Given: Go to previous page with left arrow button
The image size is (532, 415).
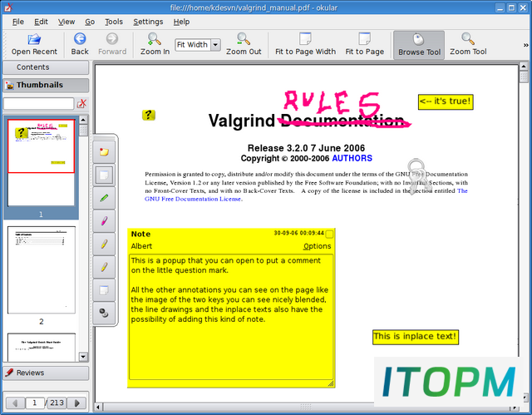Looking at the screenshot, I should (14, 403).
